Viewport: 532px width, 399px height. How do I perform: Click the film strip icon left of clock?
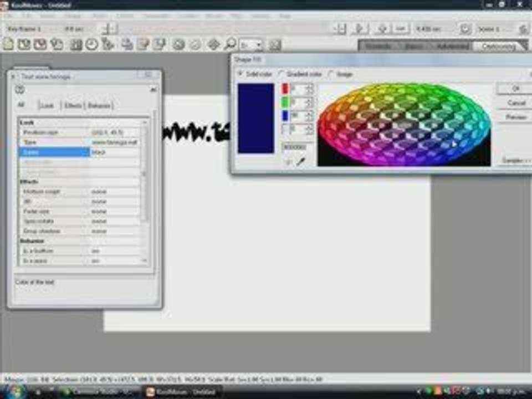point(76,44)
